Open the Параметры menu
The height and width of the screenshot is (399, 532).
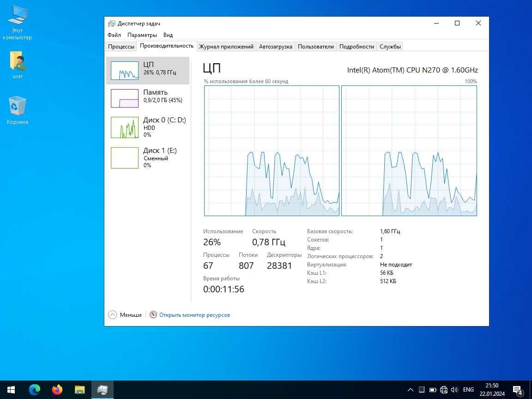pos(142,35)
